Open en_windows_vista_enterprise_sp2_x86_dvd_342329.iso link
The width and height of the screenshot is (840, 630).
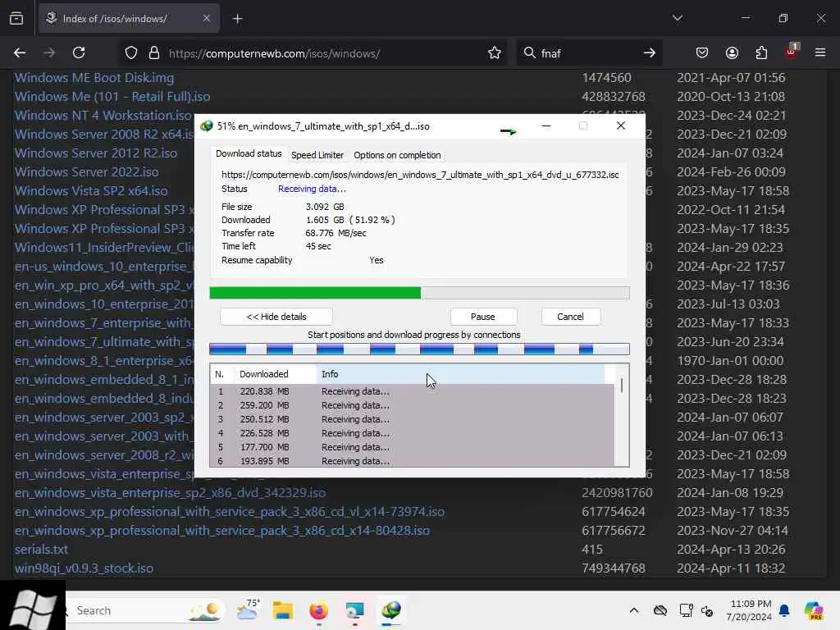click(171, 493)
